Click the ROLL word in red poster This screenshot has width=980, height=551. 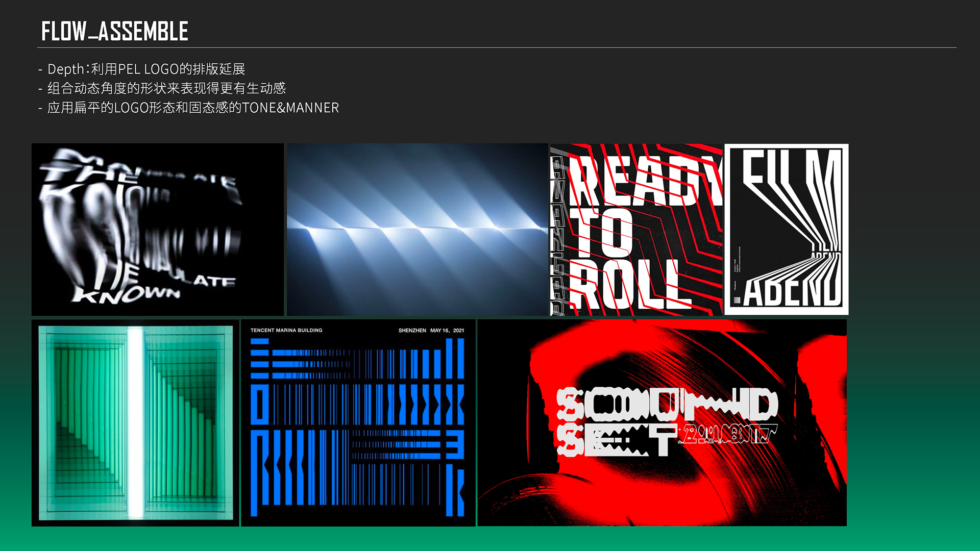point(630,285)
